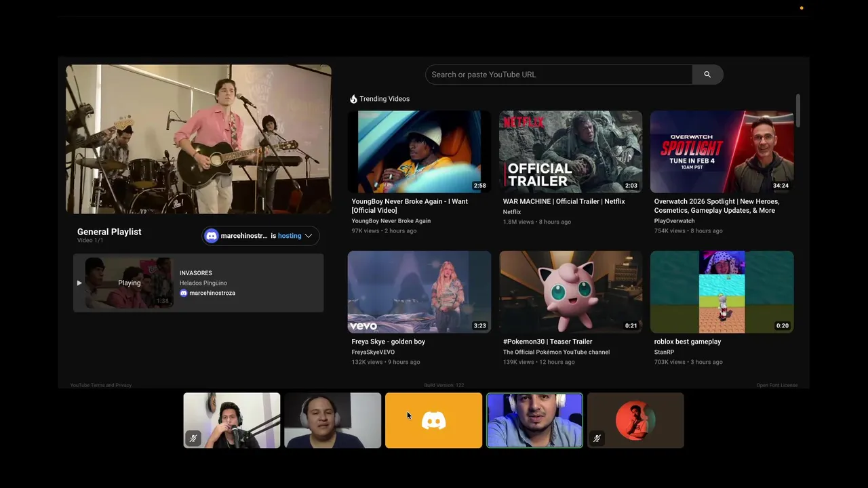Click the General Playlist heading
Screen dimensions: 868x488
pyautogui.click(x=109, y=232)
